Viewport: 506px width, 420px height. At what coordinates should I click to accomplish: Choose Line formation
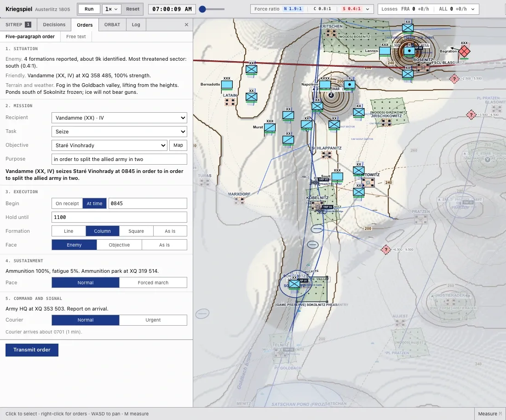tap(69, 231)
